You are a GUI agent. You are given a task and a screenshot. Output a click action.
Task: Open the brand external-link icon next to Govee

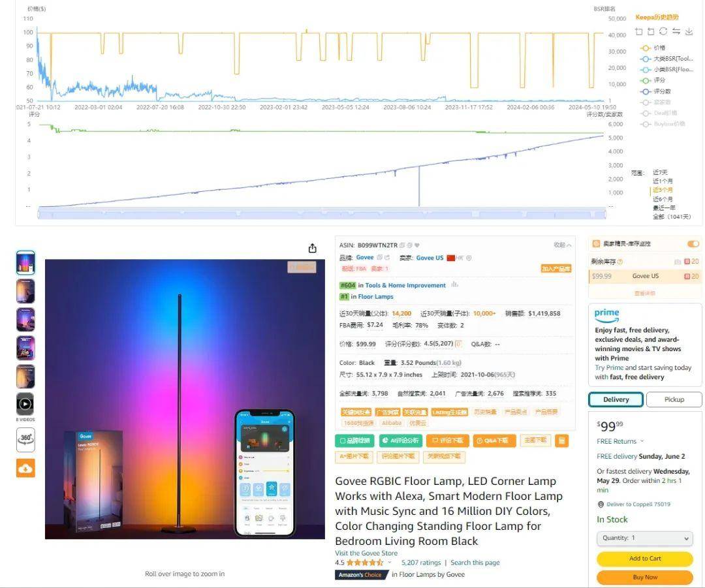pyautogui.click(x=386, y=258)
